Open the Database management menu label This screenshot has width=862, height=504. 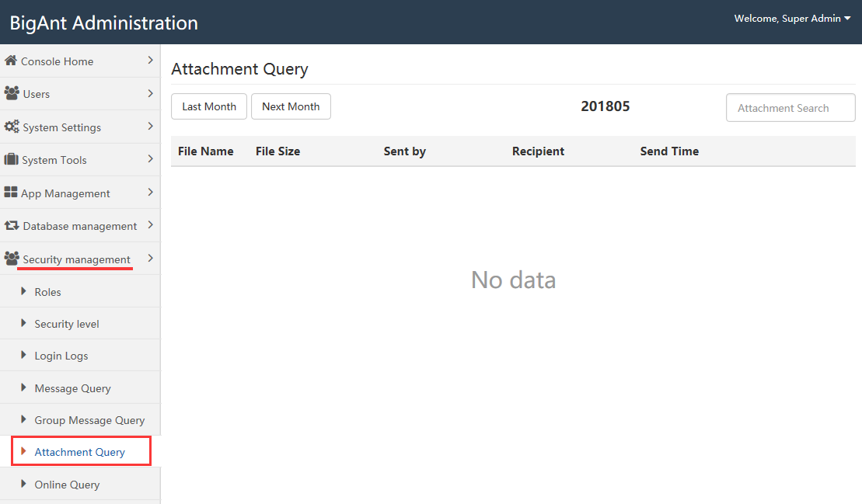pos(80,226)
